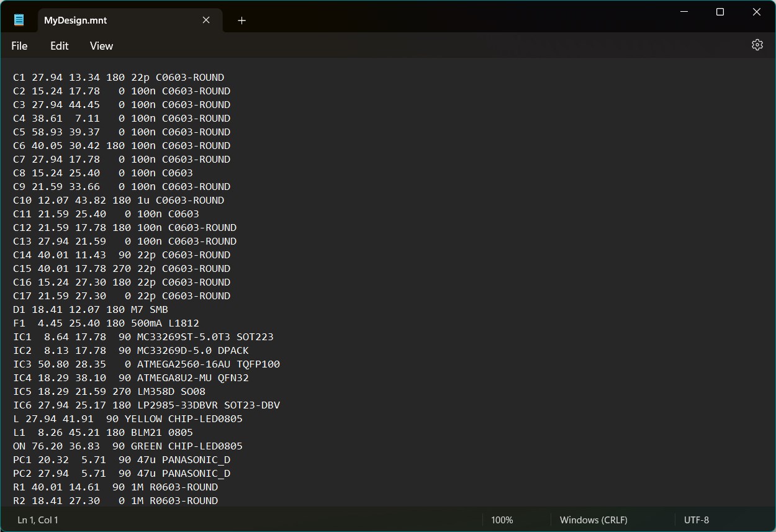
Task: Click the C11 21.59 25.40 line
Action: (x=106, y=214)
